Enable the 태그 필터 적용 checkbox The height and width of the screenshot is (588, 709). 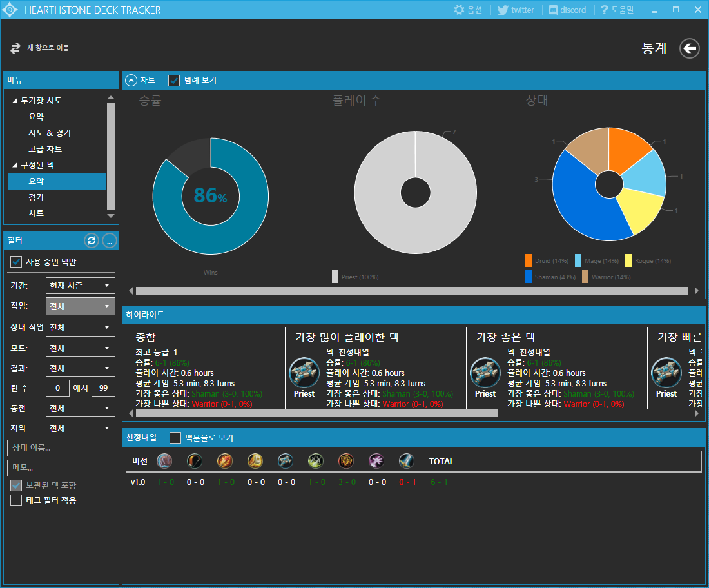coord(16,500)
